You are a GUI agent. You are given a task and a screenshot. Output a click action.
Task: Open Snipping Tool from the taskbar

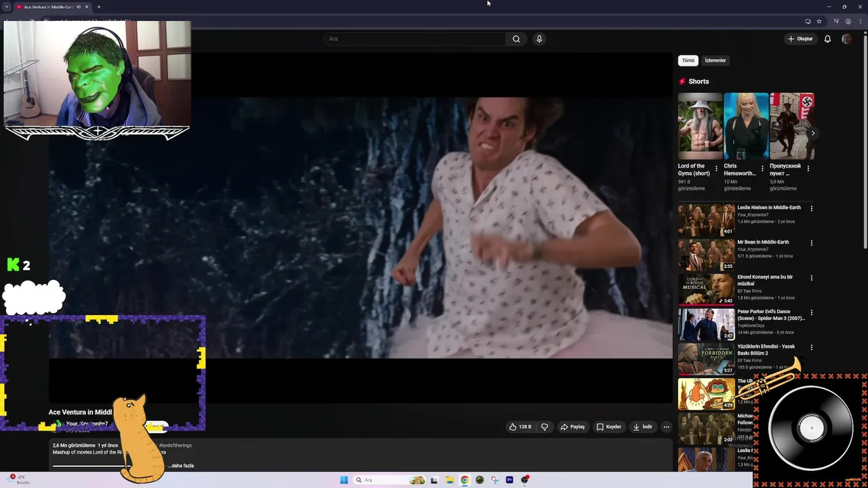click(x=494, y=480)
